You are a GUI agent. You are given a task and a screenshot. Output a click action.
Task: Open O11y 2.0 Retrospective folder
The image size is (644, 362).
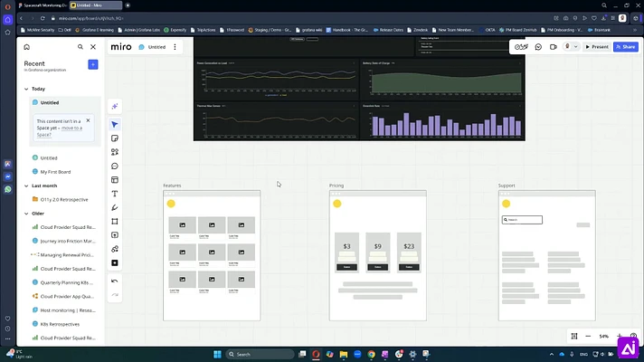[65, 200]
